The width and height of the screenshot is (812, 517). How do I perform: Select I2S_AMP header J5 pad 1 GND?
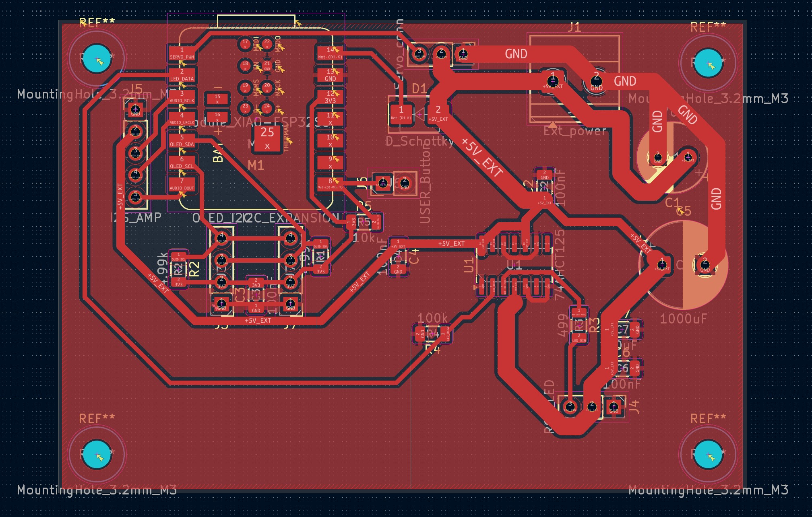pyautogui.click(x=135, y=110)
